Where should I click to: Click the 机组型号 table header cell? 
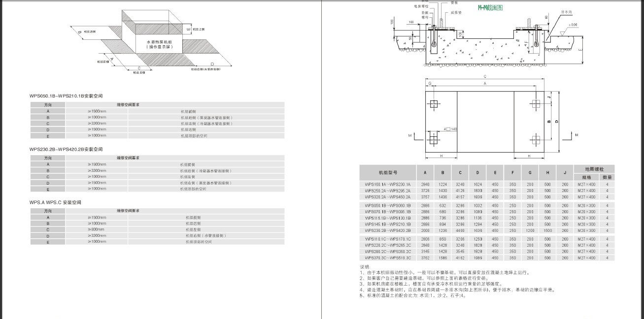[x=388, y=173]
